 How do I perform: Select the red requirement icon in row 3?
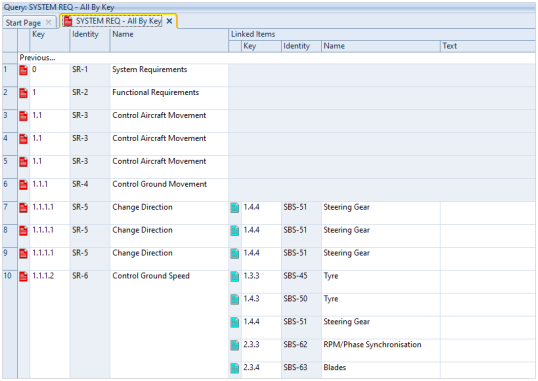(23, 116)
